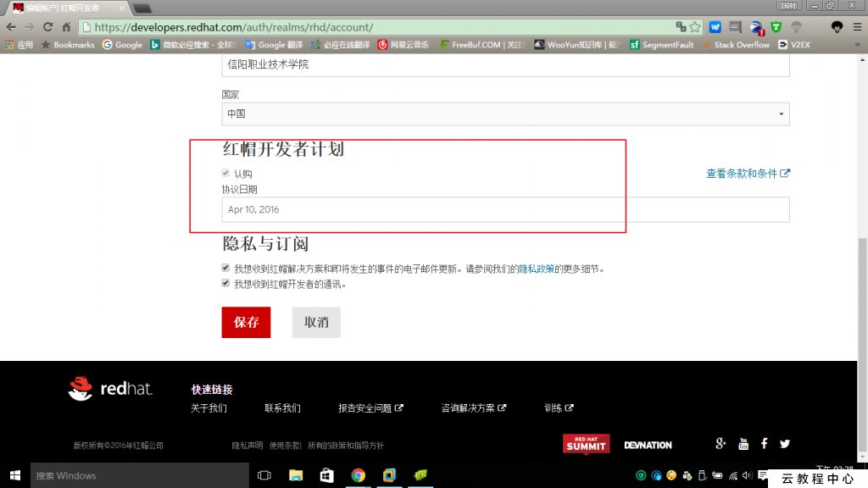Image resolution: width=868 pixels, height=488 pixels.
Task: Uncheck the Red Hat developer newsletter checkbox
Action: pos(225,284)
